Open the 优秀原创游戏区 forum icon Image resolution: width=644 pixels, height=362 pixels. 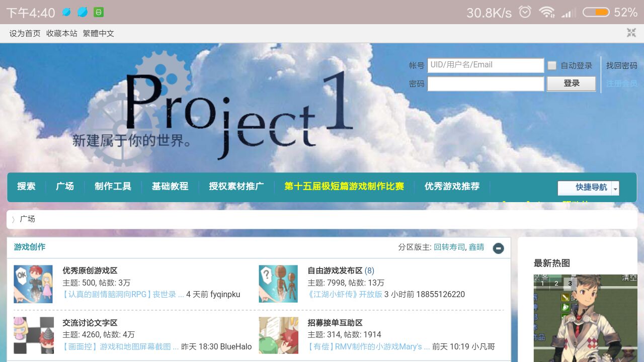[x=33, y=284]
